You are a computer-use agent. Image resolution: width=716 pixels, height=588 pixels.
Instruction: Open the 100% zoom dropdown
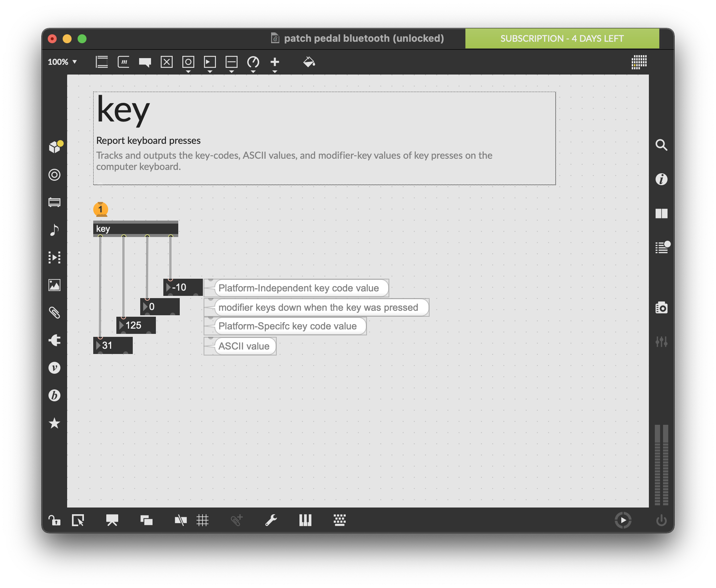(62, 62)
